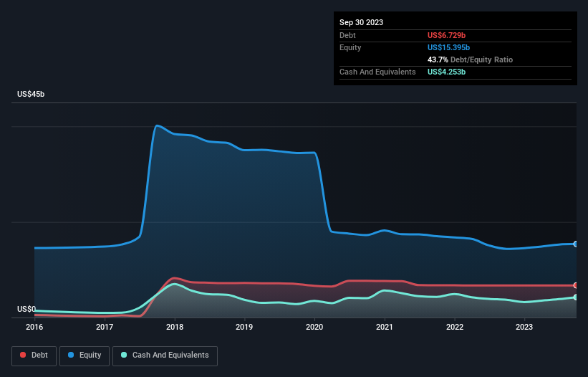Click the blue Equity endpoint marker
Image resolution: width=588 pixels, height=377 pixels.
(576, 244)
